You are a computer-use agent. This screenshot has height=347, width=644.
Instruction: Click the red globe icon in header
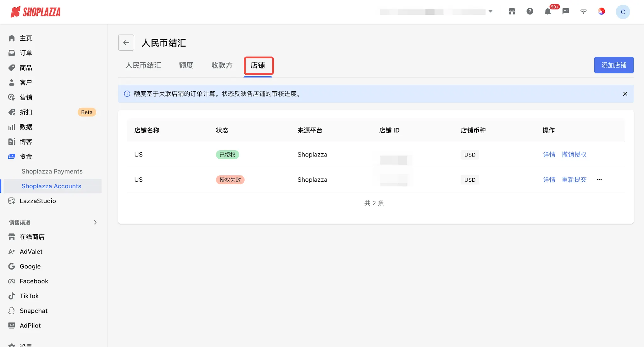(x=602, y=12)
